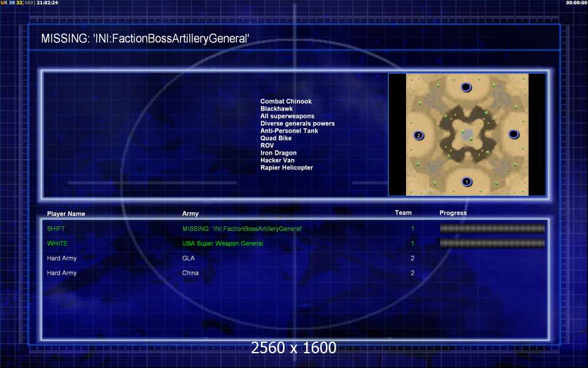Click the 'Player Name' column header
The height and width of the screenshot is (368, 588).
tap(66, 213)
